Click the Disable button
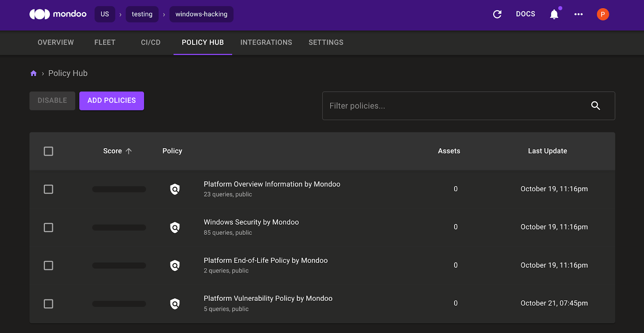Viewport: 644px width, 333px height. tap(52, 101)
